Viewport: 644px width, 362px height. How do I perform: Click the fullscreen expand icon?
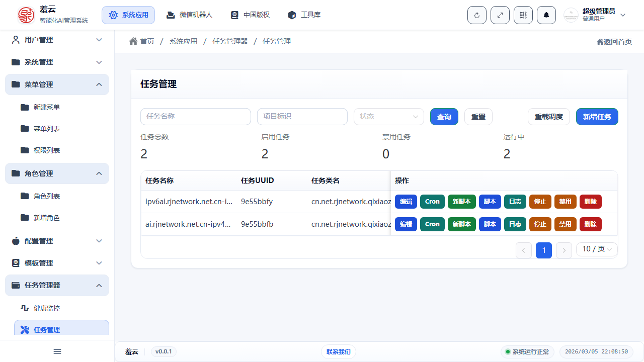click(x=500, y=15)
